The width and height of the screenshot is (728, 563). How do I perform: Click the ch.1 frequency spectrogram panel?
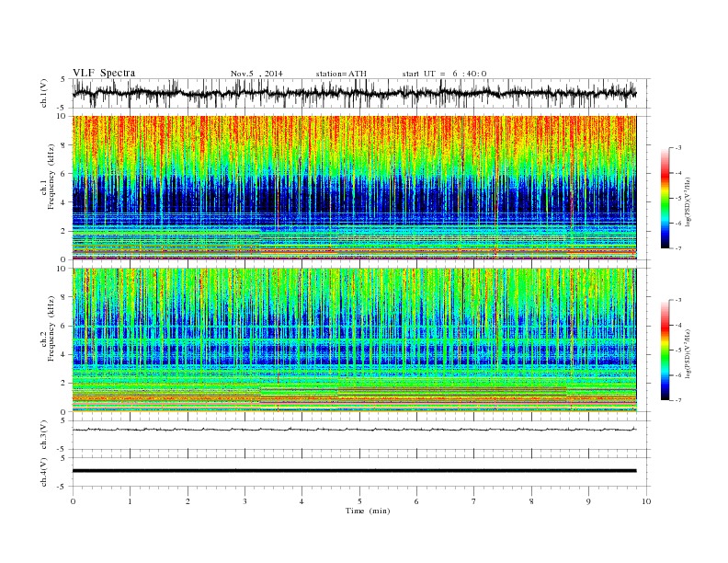tap(354, 188)
